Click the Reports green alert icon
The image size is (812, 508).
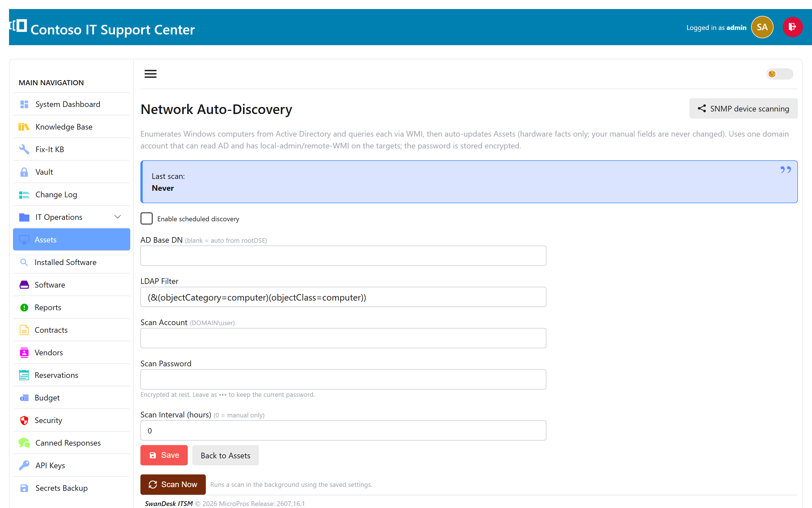click(24, 307)
